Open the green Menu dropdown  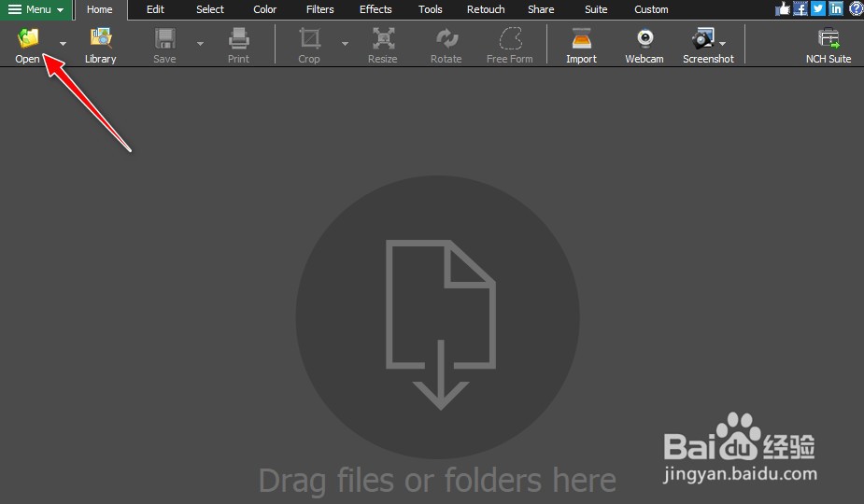pyautogui.click(x=35, y=9)
